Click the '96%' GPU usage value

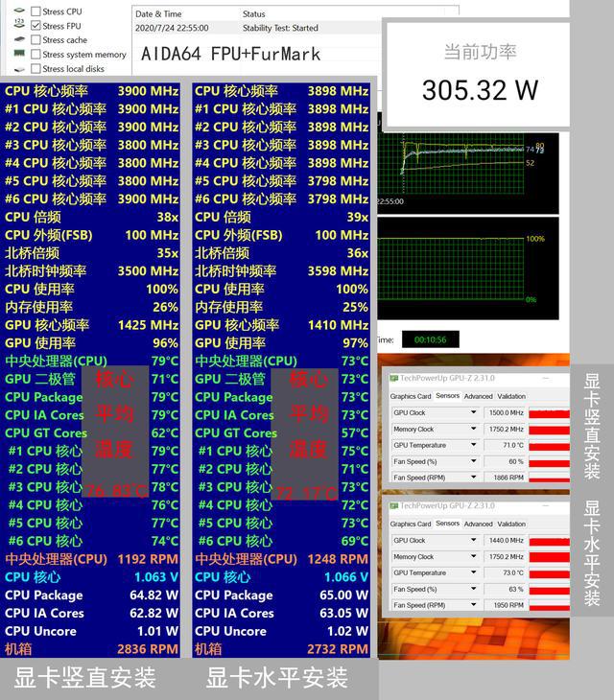pos(165,343)
